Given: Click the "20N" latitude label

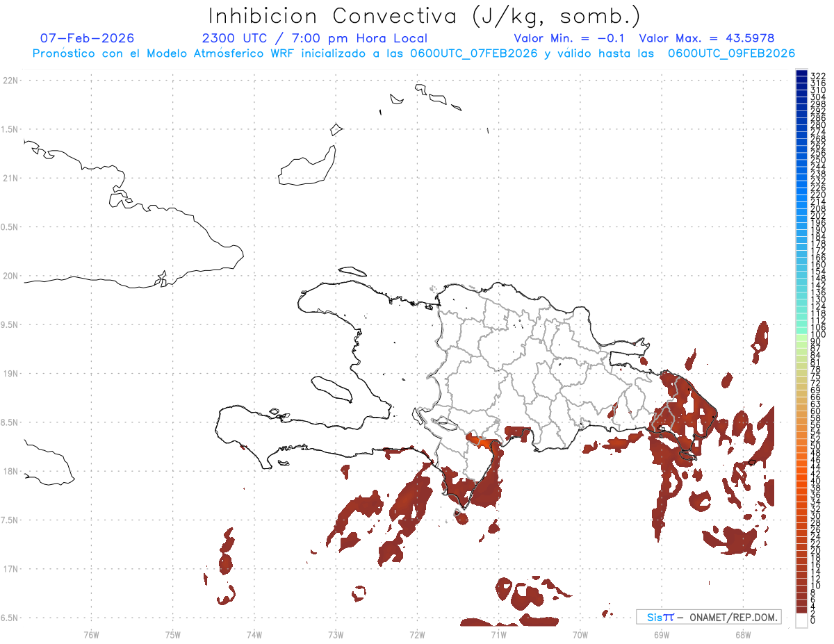Looking at the screenshot, I should click(x=10, y=276).
